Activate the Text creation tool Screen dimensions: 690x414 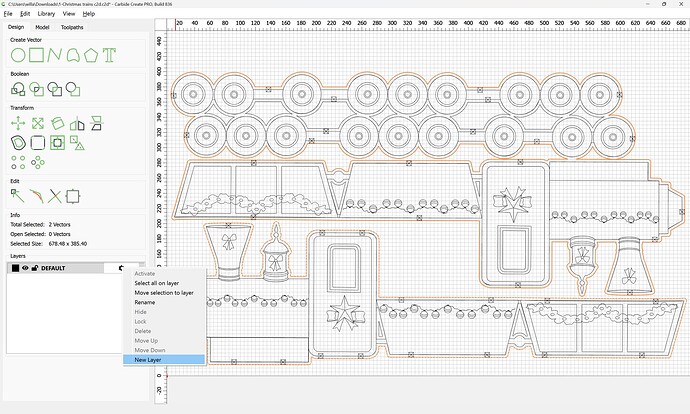(x=109, y=55)
